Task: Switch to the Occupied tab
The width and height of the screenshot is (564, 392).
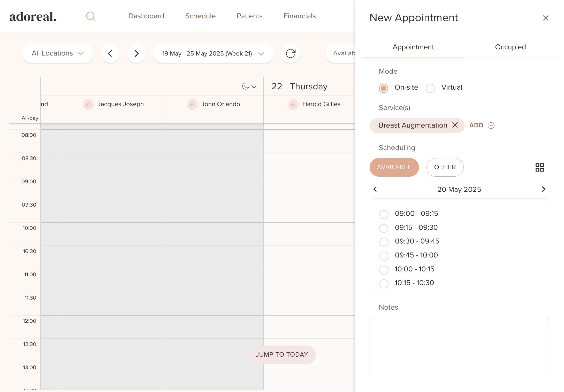Action: click(x=510, y=47)
